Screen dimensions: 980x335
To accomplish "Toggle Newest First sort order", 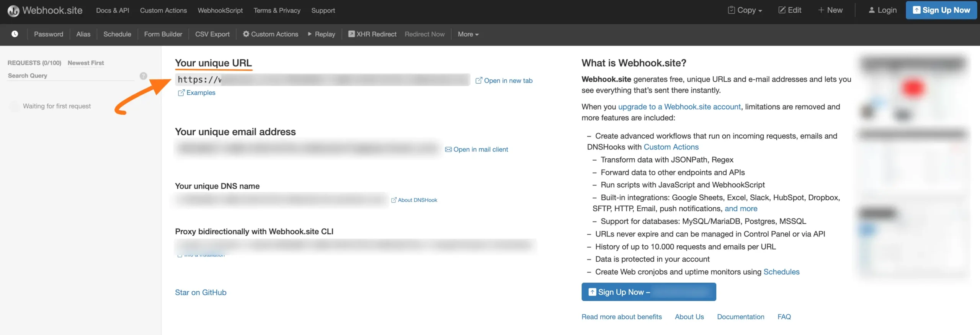I will click(x=86, y=63).
